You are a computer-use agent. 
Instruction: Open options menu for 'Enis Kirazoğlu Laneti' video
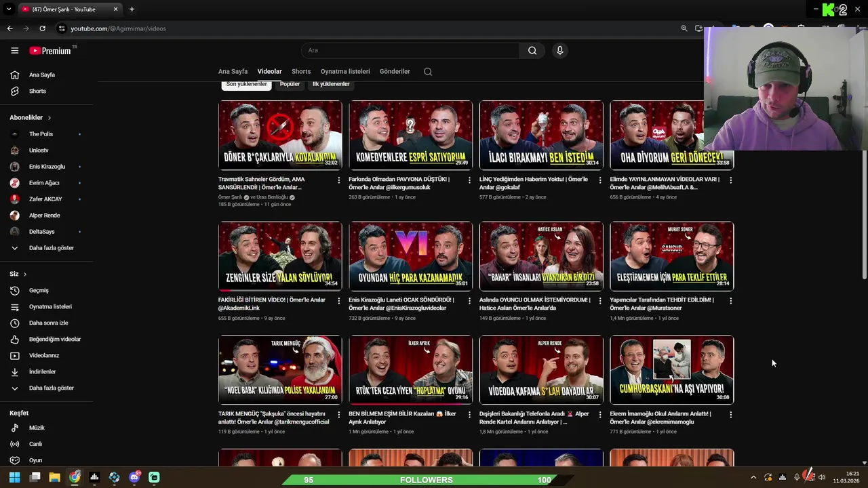pyautogui.click(x=469, y=301)
